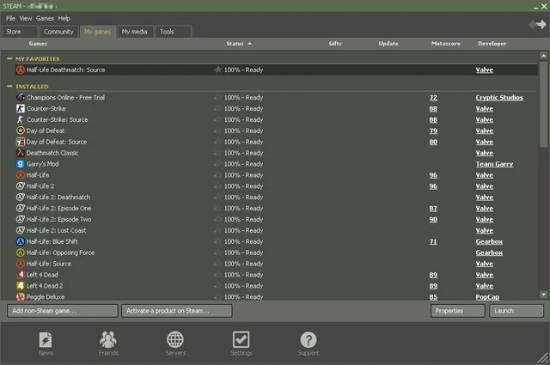Toggle favorite star for Champions Online

(x=217, y=98)
